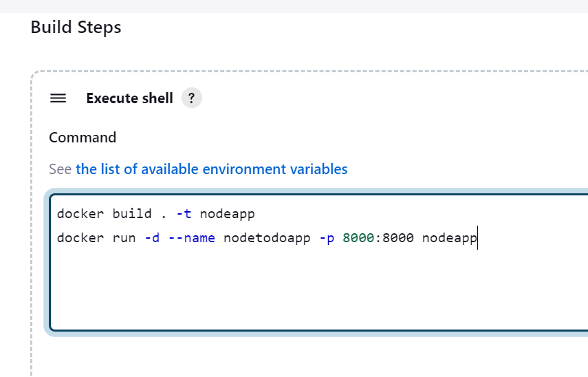Click the Build Steps heading
588x377 pixels.
pyautogui.click(x=76, y=28)
